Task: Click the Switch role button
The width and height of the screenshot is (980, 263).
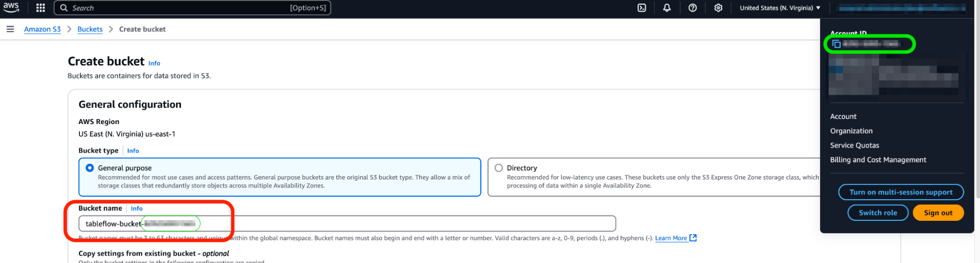Action: tap(878, 213)
